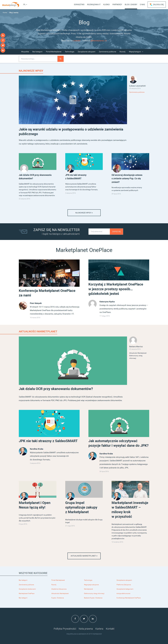Viewport: 168px width, 644px height.
Task: Open the Grupa Impel optymalizuje zakupy title
Action: 81,507
